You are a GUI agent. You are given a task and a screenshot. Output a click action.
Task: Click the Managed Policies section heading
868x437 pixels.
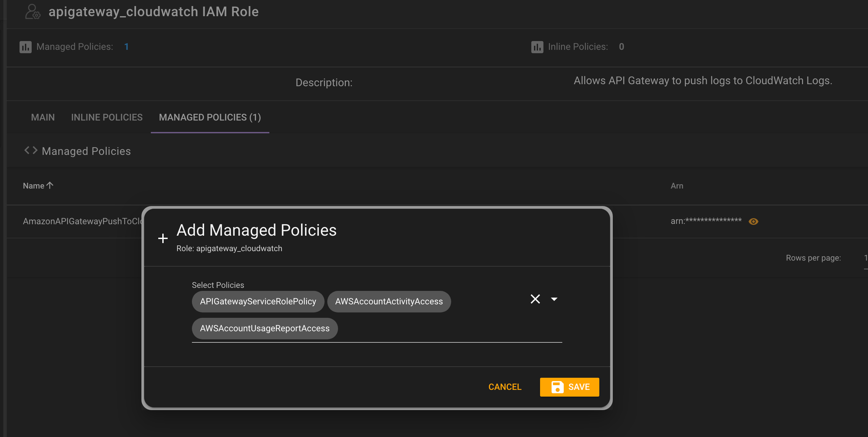click(86, 151)
